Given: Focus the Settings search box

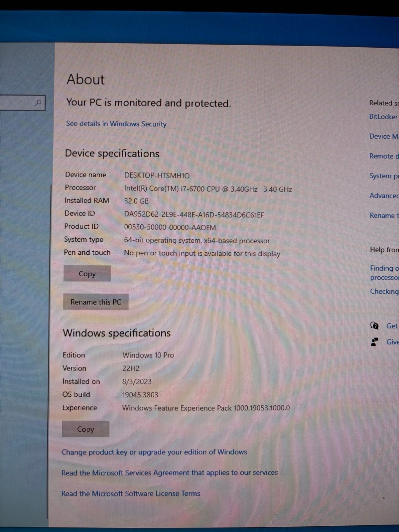Looking at the screenshot, I should coord(22,103).
